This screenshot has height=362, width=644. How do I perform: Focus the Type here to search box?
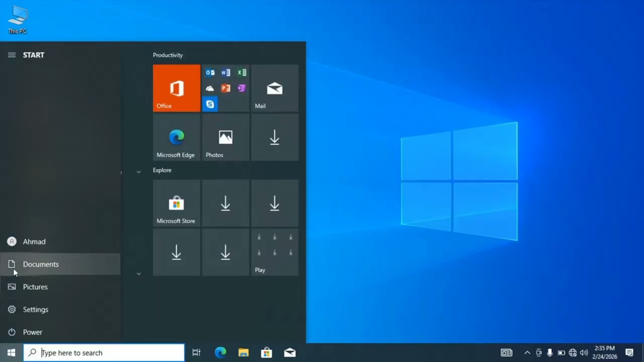[104, 352]
